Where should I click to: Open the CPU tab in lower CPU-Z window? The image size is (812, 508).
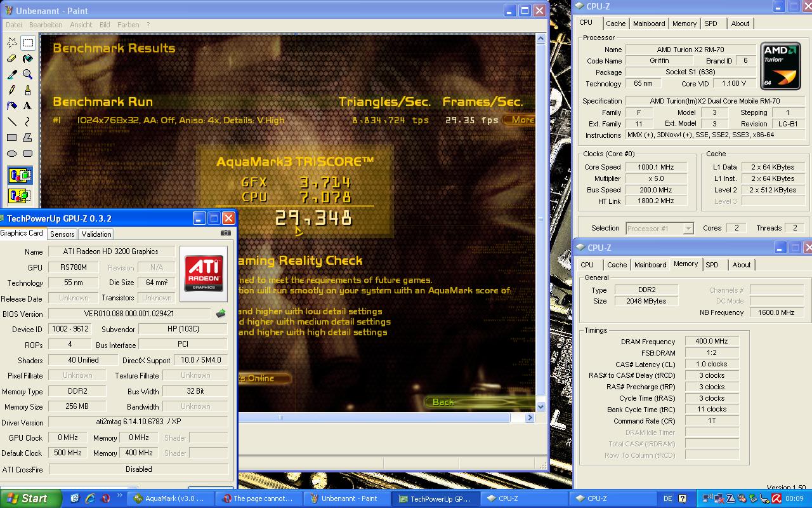pos(587,265)
